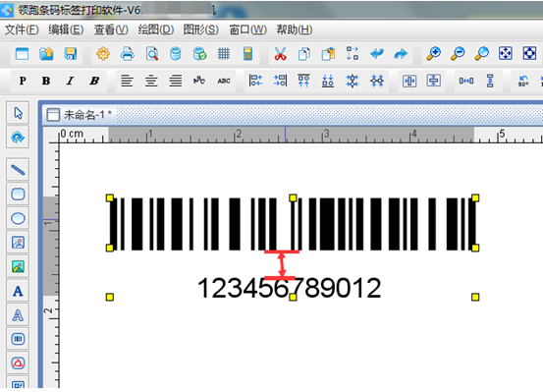
Task: Open document settings gear icon
Action: 103,54
